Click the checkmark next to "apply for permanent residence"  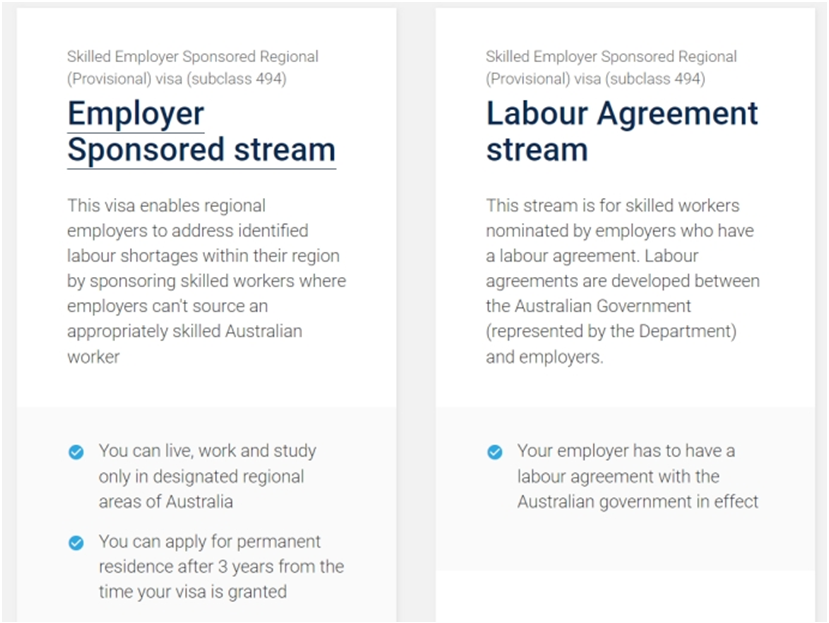click(x=76, y=542)
